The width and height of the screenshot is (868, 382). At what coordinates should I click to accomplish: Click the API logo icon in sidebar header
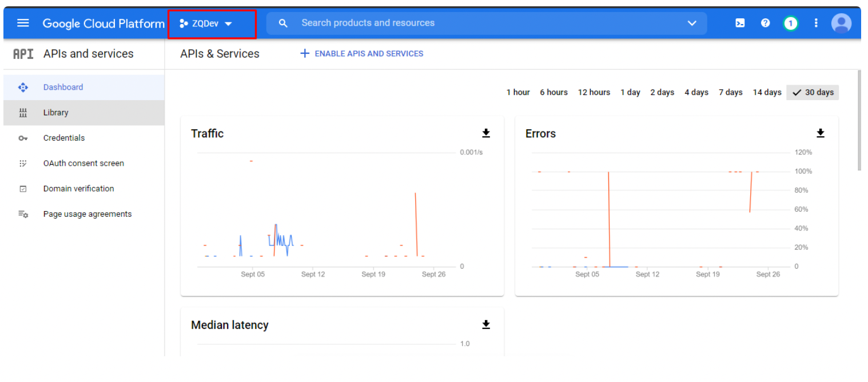click(23, 54)
